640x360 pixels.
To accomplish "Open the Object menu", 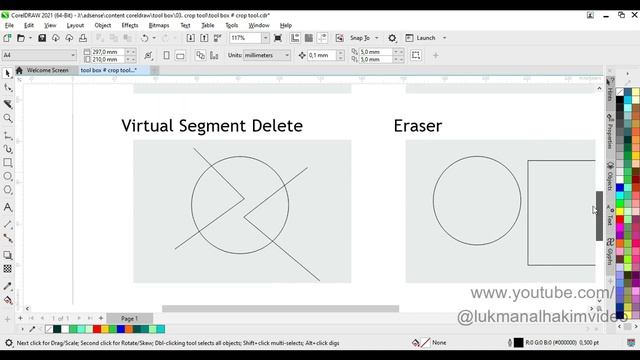I will pos(102,25).
